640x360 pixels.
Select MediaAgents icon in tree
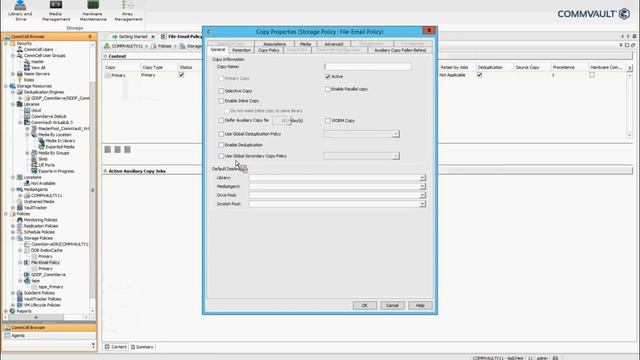(x=20, y=189)
